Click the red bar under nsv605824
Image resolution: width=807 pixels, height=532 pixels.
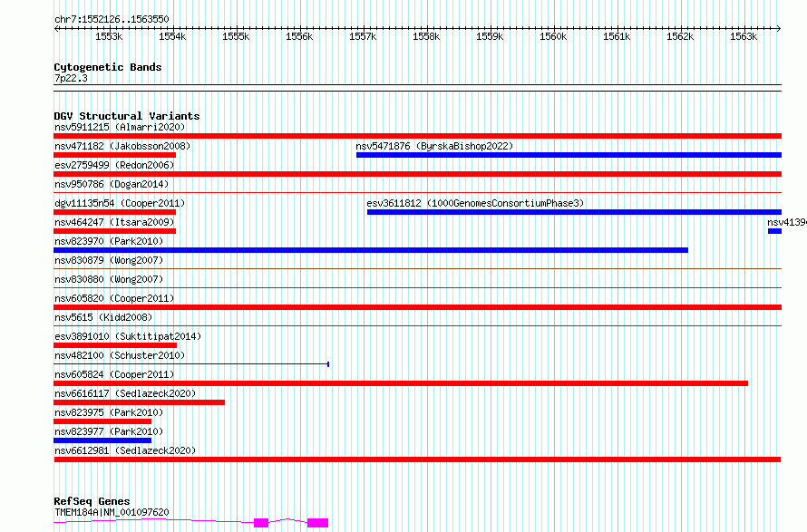[401, 383]
